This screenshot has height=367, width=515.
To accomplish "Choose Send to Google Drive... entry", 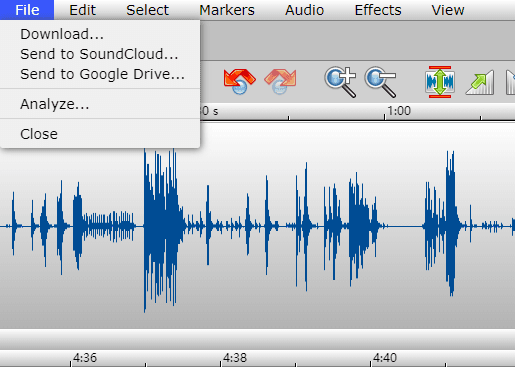I will point(100,74).
